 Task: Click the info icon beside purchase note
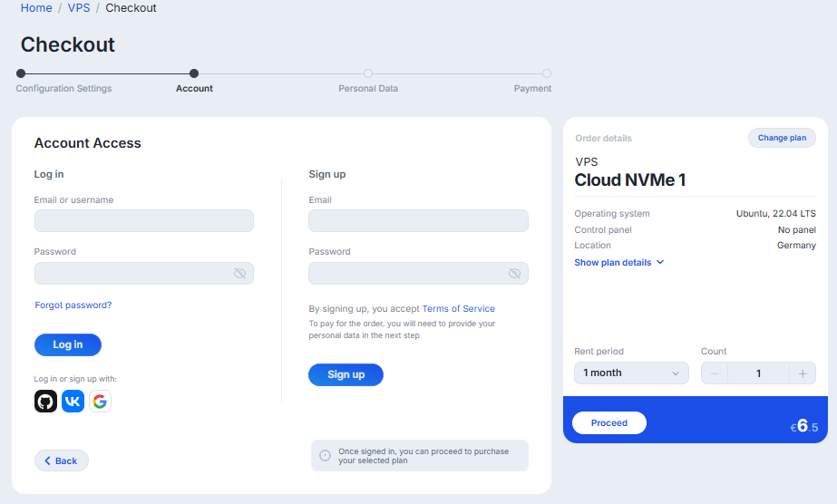325,455
